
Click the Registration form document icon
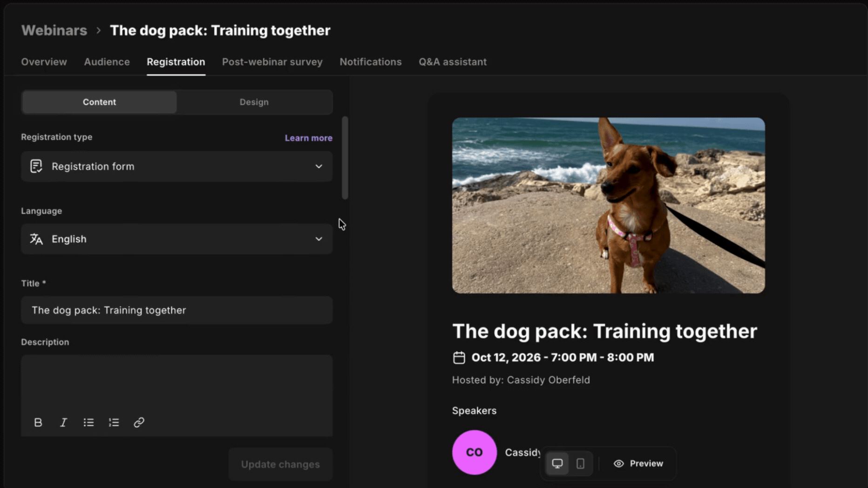pyautogui.click(x=36, y=166)
